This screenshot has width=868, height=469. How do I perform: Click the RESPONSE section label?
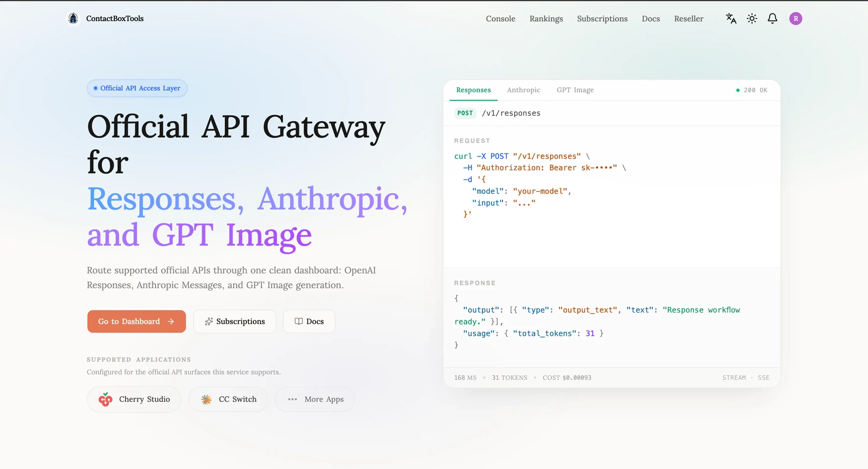click(475, 283)
